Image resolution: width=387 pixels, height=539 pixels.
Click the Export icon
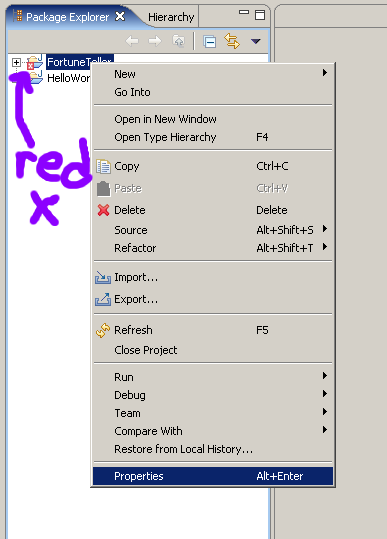103,299
